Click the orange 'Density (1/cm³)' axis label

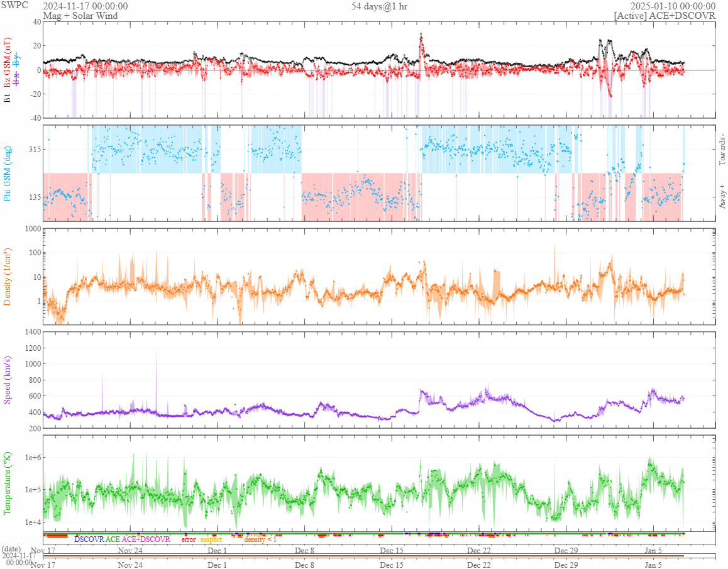tap(8, 277)
